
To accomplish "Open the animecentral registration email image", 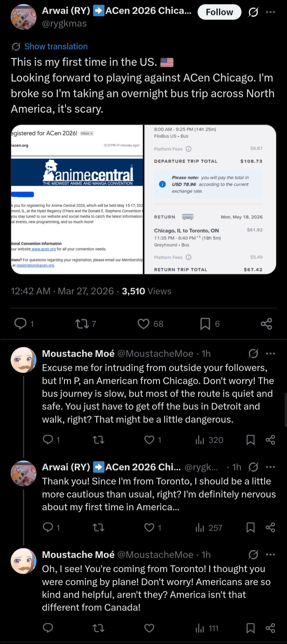I will click(x=77, y=199).
